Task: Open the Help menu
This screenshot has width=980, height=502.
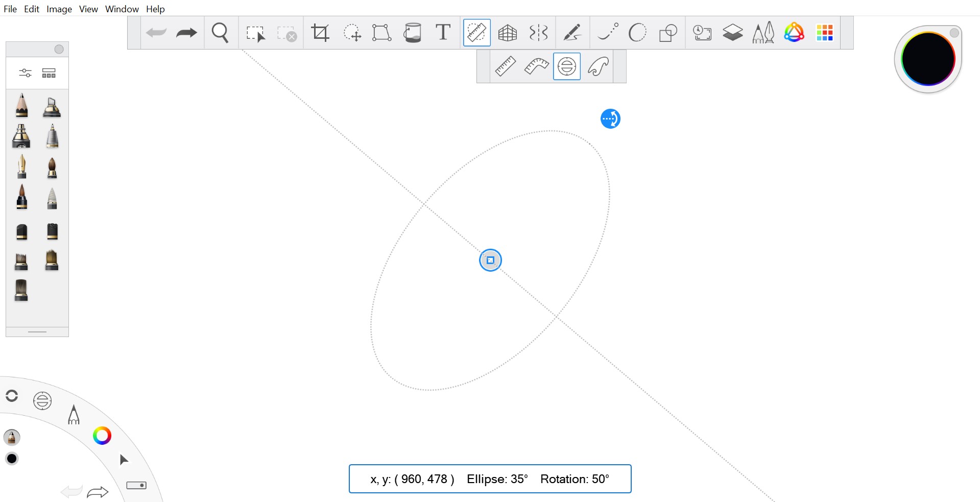Action: [155, 9]
